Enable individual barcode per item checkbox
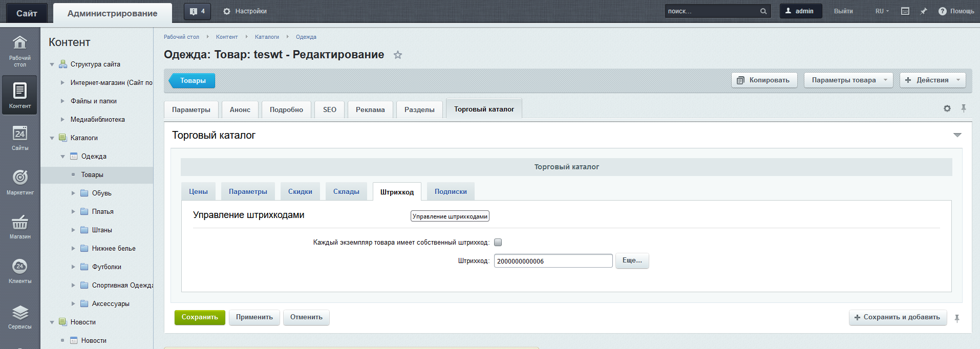Image resolution: width=980 pixels, height=349 pixels. [498, 243]
